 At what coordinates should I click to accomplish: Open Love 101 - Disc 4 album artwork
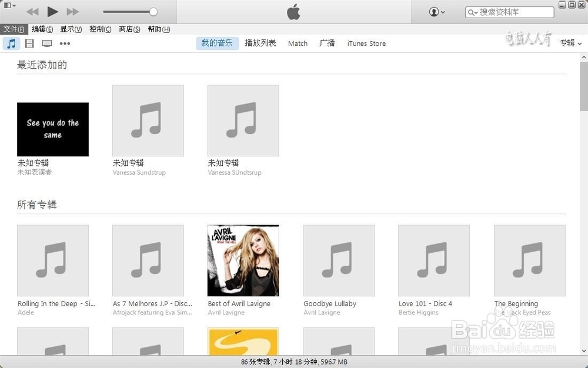[434, 260]
